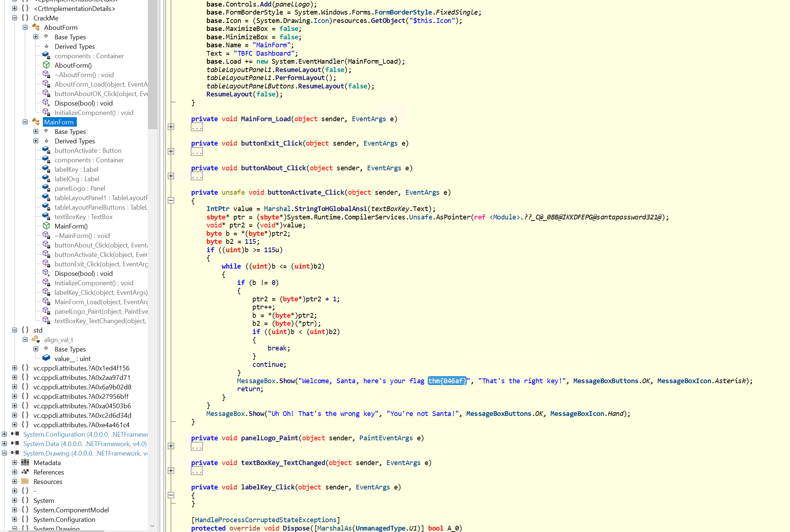This screenshot has height=532, width=790.
Task: Click the AboutForm() constructor method icon
Action: click(46, 65)
